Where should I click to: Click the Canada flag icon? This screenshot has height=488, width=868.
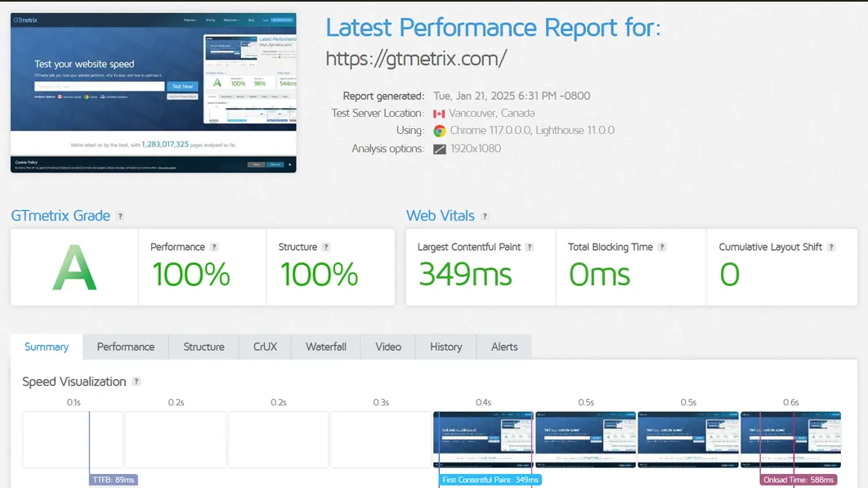tap(439, 114)
